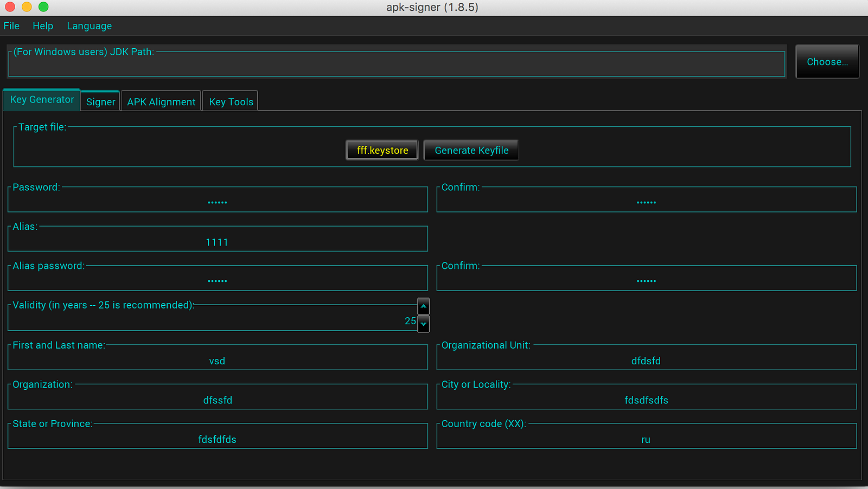
Task: Close the apk-signer window
Action: tap(10, 7)
